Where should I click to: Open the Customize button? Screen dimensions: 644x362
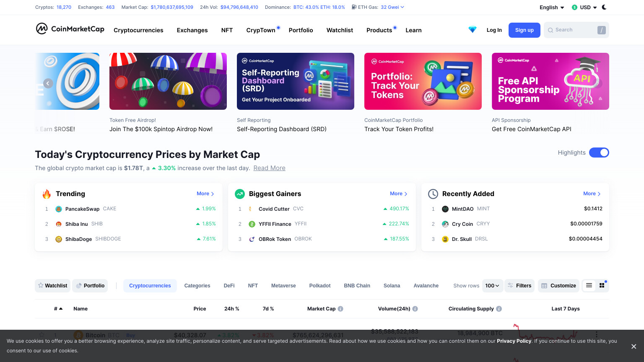click(x=558, y=286)
